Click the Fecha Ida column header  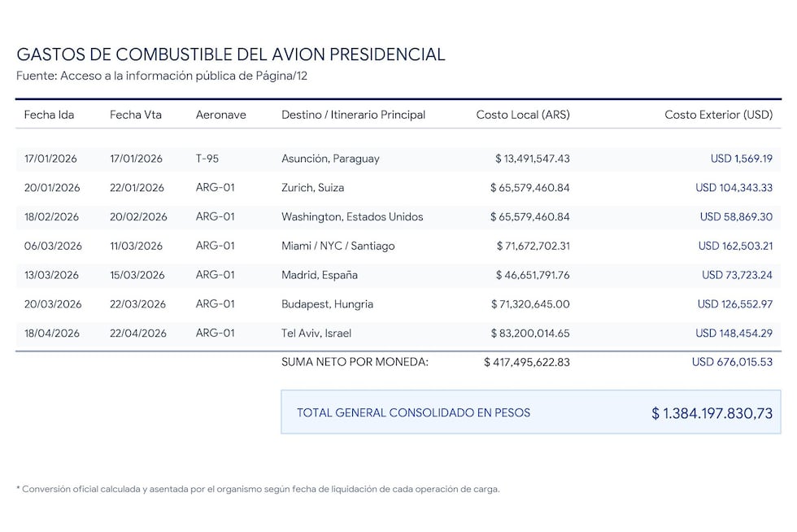pos(49,115)
